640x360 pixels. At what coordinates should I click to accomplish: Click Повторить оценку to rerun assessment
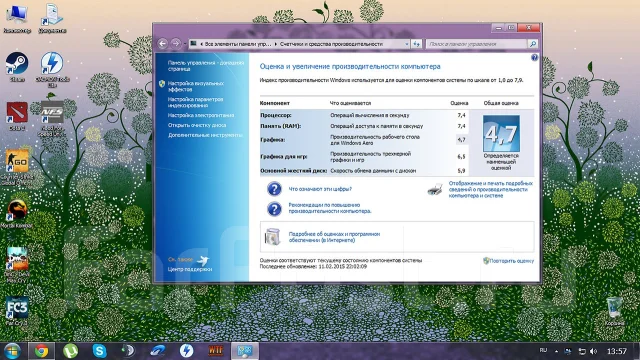pos(511,261)
